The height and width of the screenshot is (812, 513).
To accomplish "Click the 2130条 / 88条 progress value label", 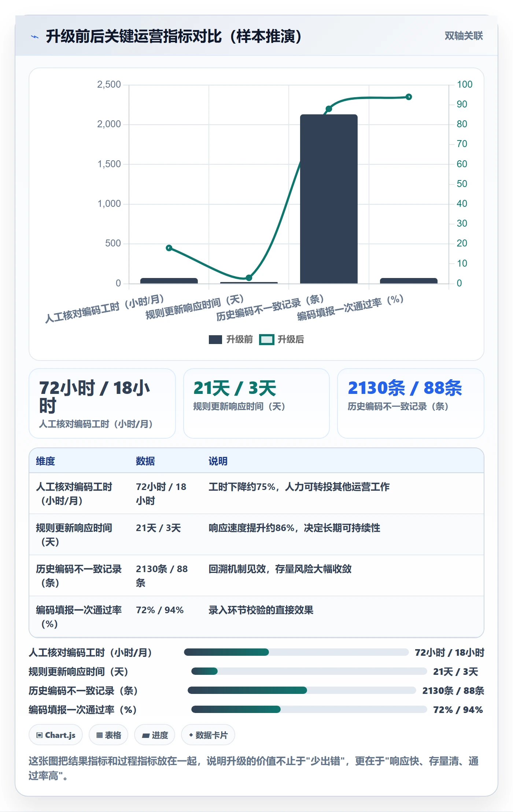I will click(x=453, y=691).
